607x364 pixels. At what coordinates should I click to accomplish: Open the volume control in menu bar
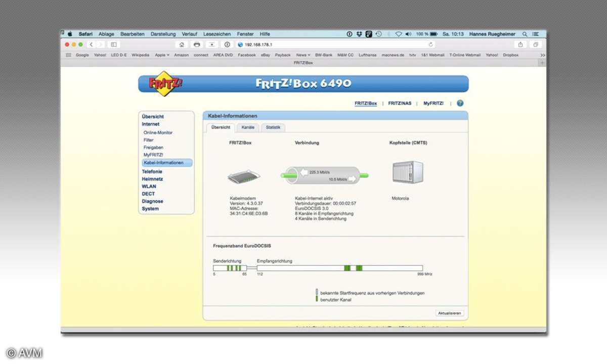408,34
